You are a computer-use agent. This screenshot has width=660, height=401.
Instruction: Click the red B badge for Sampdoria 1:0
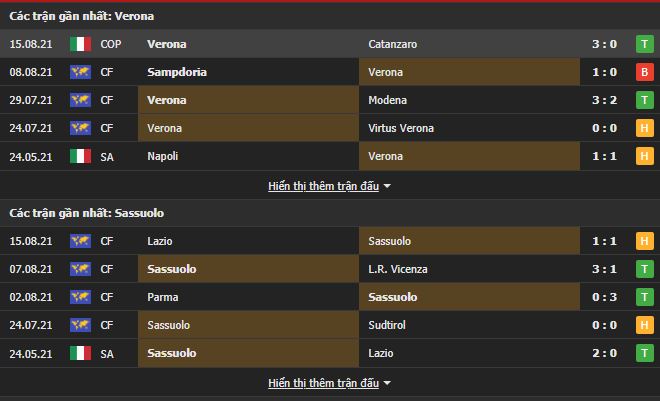[645, 72]
